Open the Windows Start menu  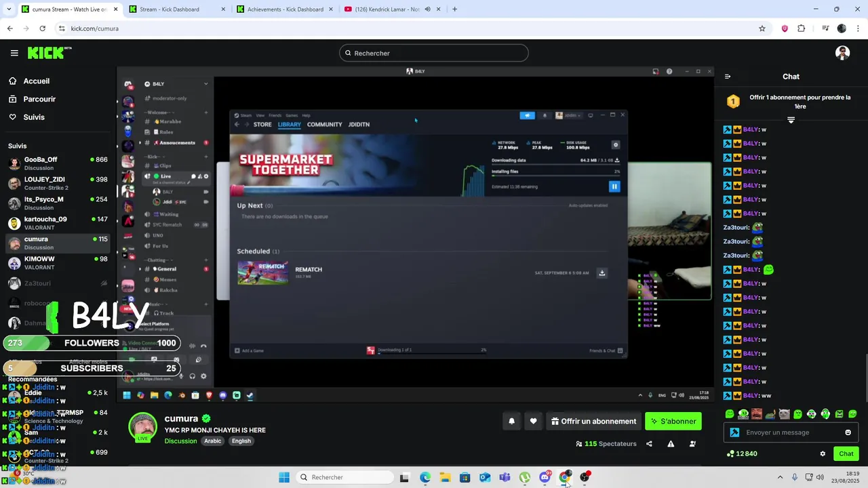tap(284, 477)
